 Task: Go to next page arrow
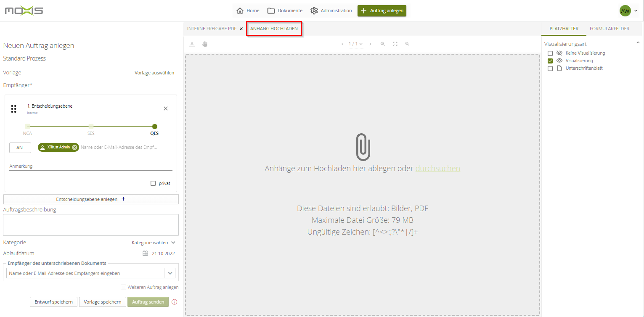pyautogui.click(x=370, y=44)
